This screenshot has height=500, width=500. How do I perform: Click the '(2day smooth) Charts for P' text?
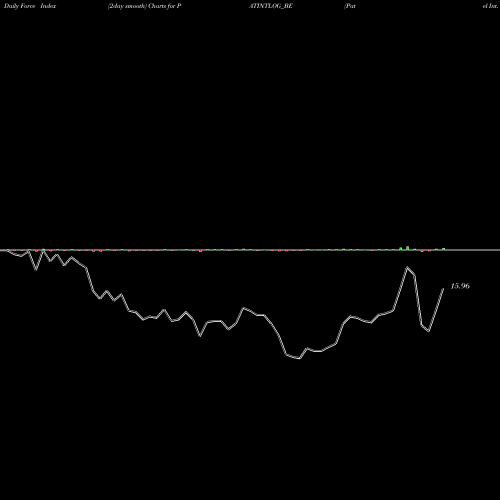coord(145,6)
